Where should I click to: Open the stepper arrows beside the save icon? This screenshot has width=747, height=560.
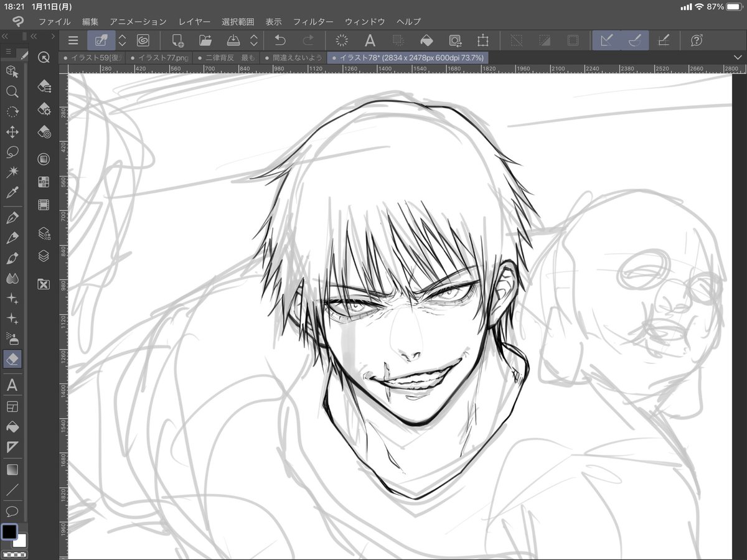[x=253, y=41]
